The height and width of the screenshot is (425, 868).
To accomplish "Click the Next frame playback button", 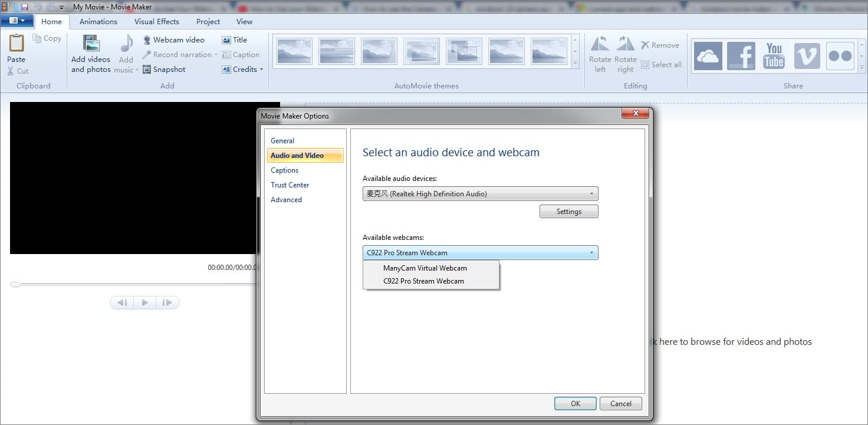I will click(167, 302).
